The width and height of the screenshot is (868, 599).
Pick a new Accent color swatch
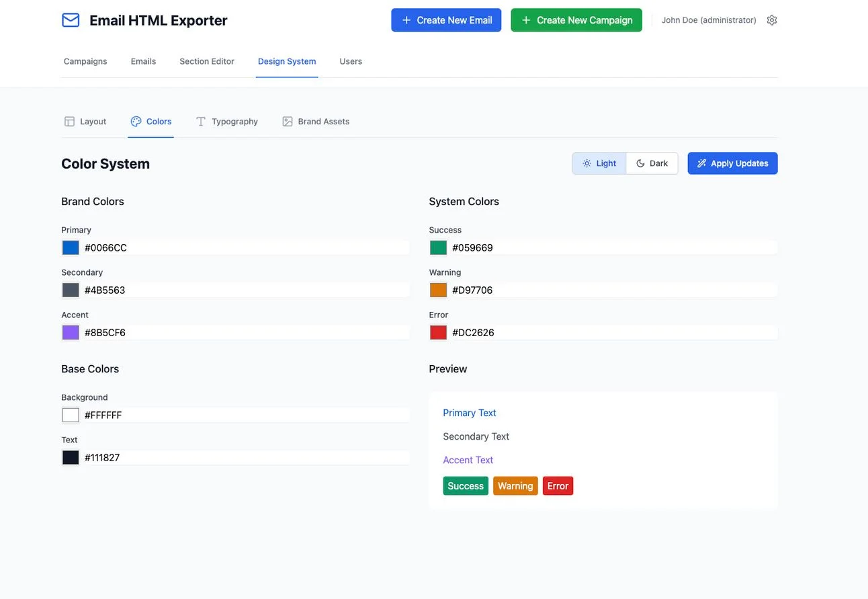tap(71, 333)
